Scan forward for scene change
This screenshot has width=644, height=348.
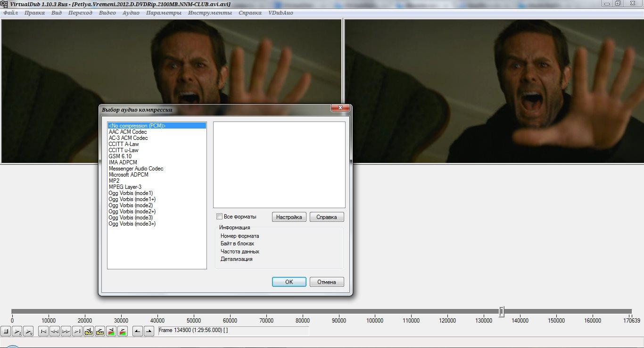click(x=123, y=331)
